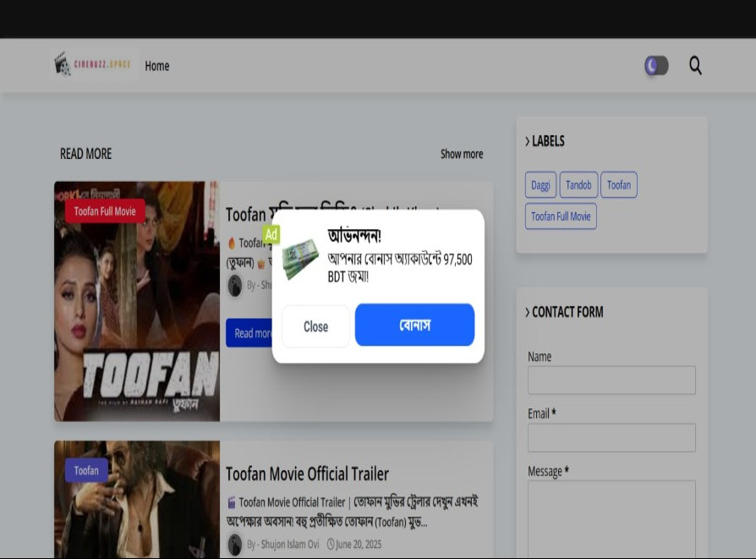Click the search magnifier icon
The image size is (756, 559).
695,65
